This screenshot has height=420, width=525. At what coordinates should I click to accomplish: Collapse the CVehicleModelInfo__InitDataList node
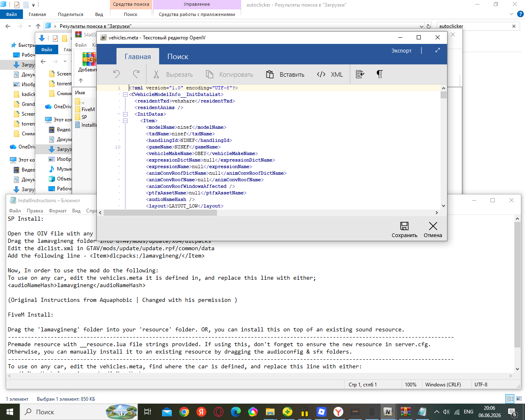point(125,94)
